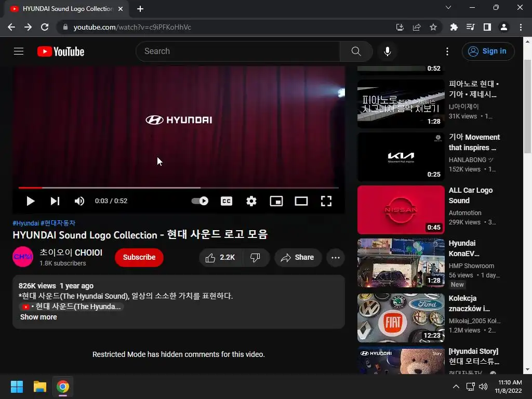Subscribe to 초이오이 CHOIOI channel
The image size is (532, 399).
139,257
